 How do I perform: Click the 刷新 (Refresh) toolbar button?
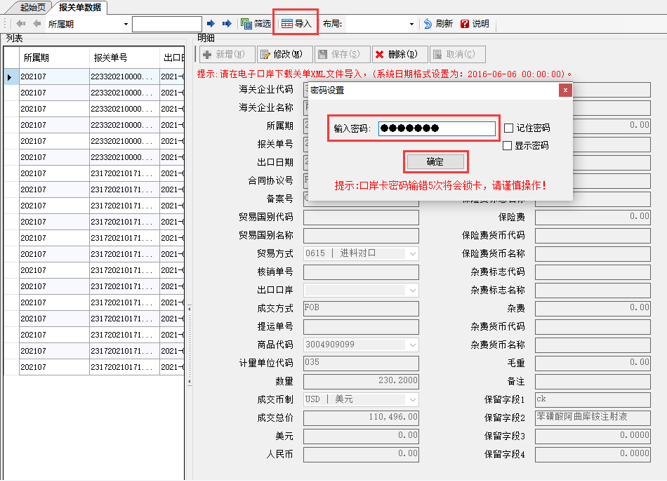438,23
